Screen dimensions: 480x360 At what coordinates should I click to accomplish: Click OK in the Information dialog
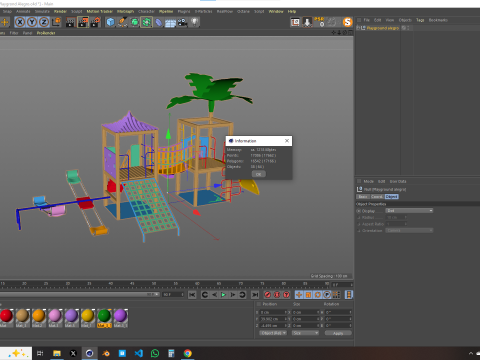click(258, 174)
